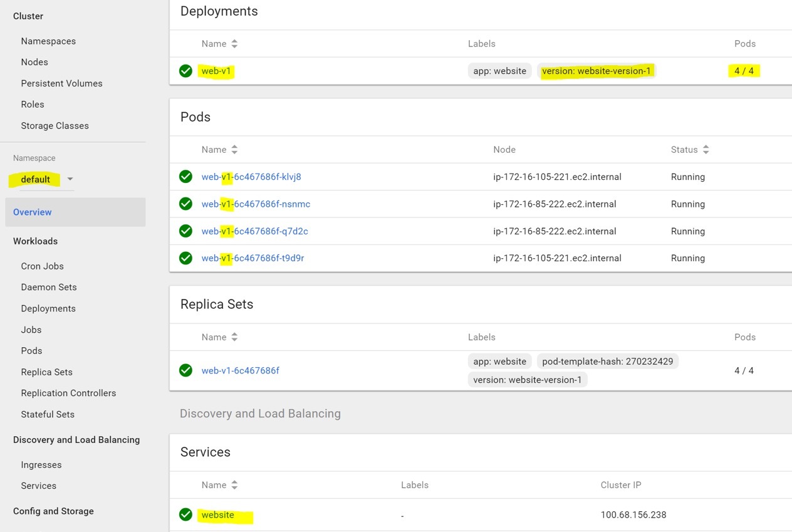792x532 pixels.
Task: Open Deployments in the Workloads sidebar
Action: point(48,308)
